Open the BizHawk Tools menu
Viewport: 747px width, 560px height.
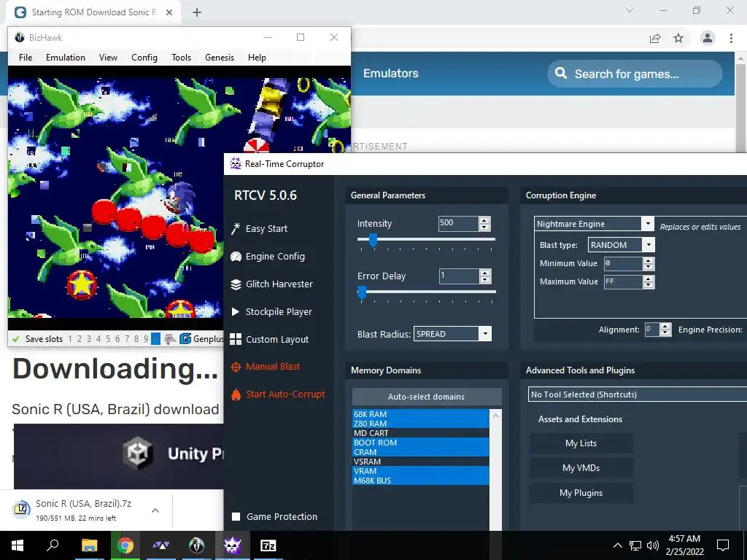[181, 57]
